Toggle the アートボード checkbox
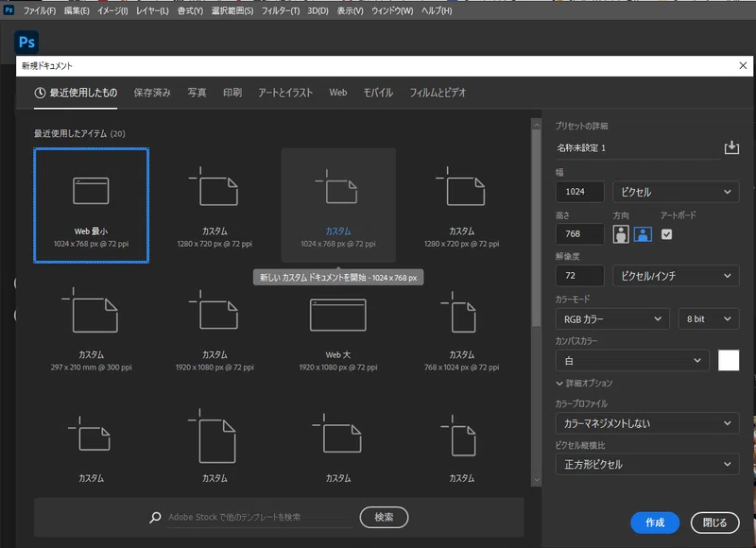The height and width of the screenshot is (548, 756). pos(666,234)
